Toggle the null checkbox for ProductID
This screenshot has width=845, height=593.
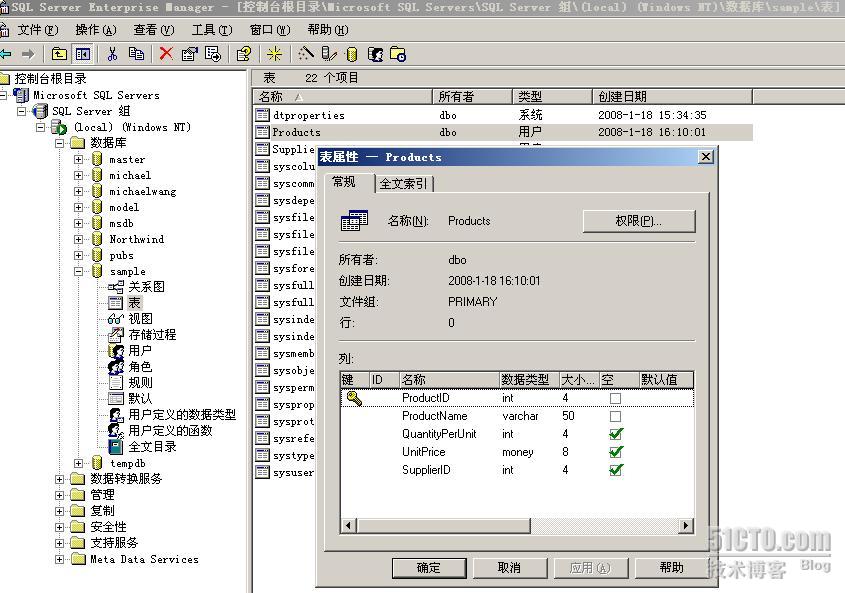click(615, 398)
